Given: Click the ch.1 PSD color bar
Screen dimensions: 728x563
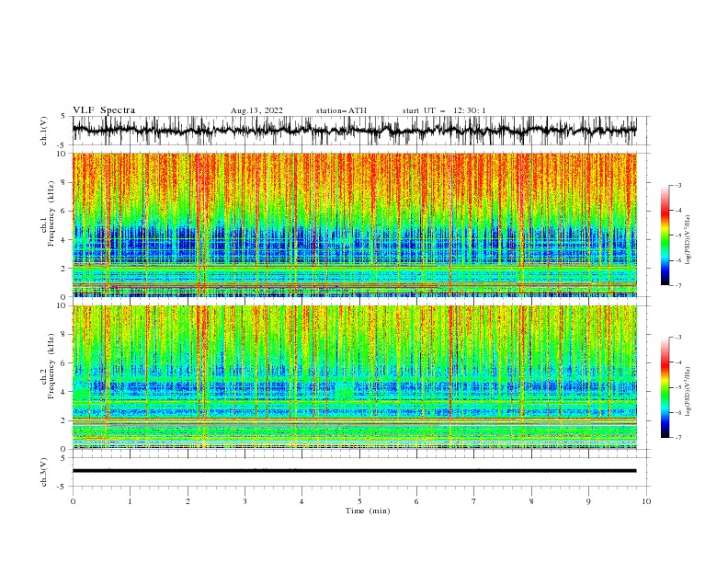Looking at the screenshot, I should pos(665,236).
